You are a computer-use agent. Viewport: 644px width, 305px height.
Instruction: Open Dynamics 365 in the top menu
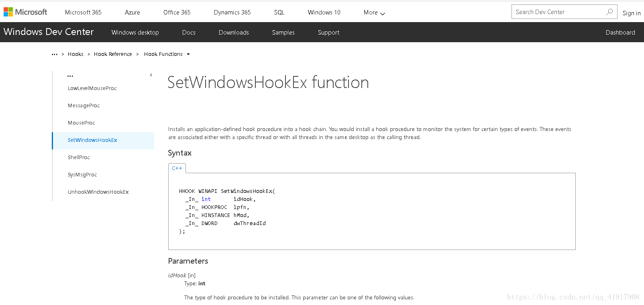point(232,12)
